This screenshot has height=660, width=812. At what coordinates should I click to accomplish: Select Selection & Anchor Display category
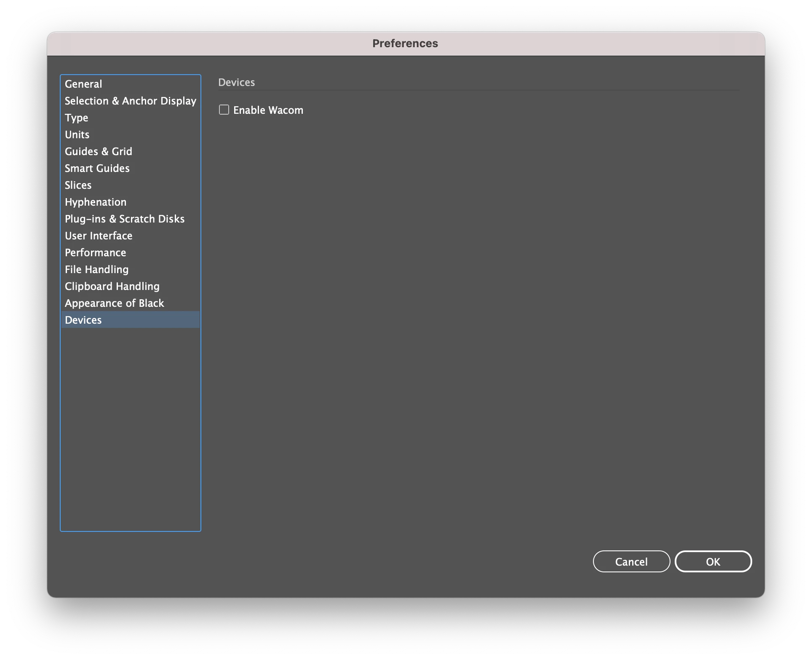point(130,101)
